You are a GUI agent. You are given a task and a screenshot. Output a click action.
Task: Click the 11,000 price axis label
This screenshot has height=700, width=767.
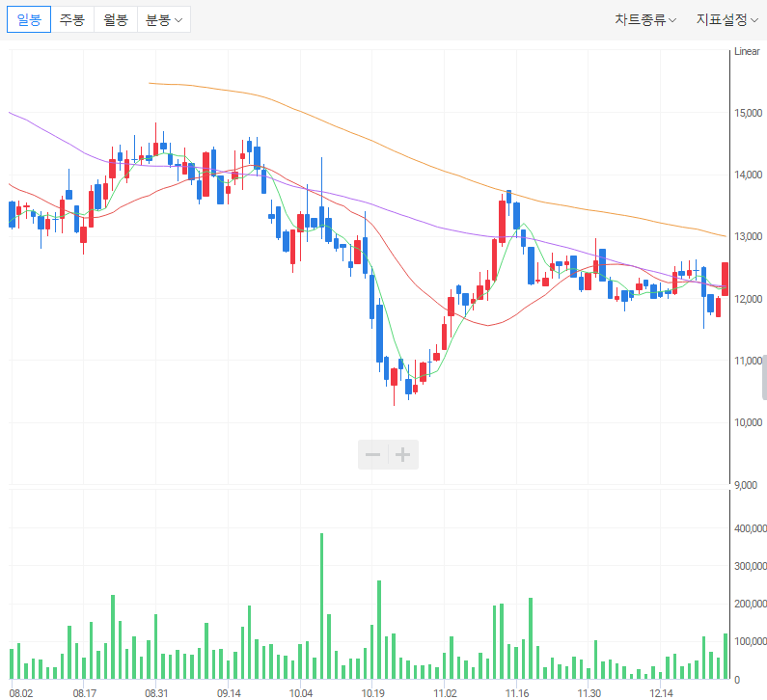[x=748, y=361]
